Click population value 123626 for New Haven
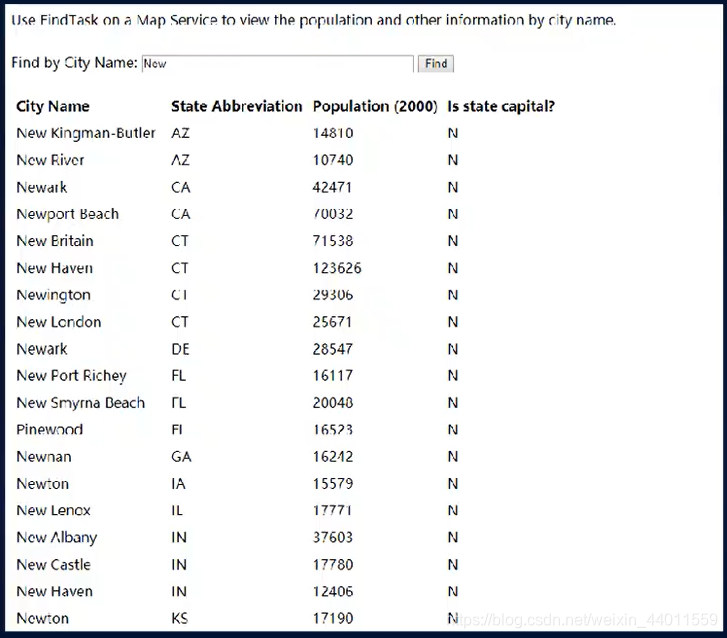The width and height of the screenshot is (727, 638). pos(337,268)
